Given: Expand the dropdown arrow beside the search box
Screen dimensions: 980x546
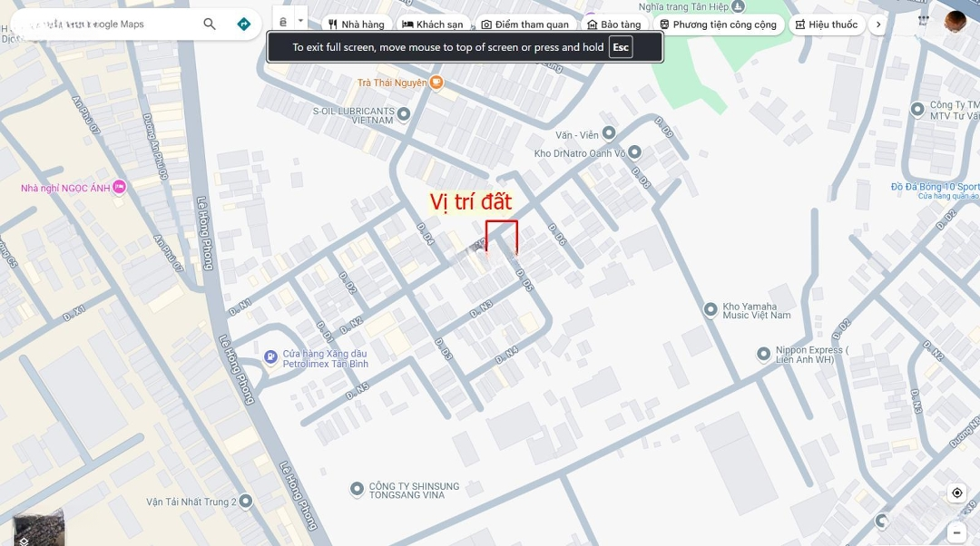Looking at the screenshot, I should pos(300,21).
